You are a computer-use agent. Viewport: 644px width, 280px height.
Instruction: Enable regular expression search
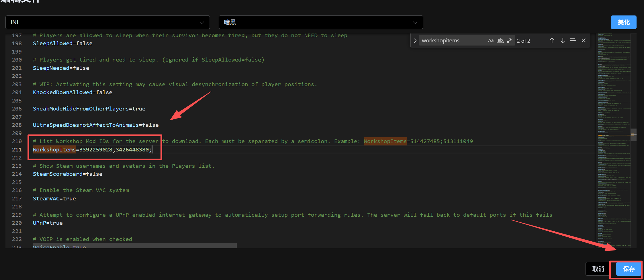510,41
